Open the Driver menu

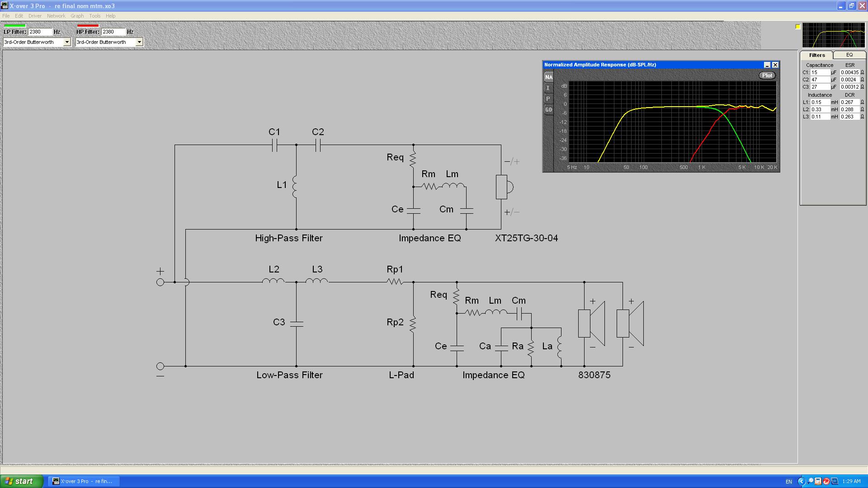pos(35,16)
